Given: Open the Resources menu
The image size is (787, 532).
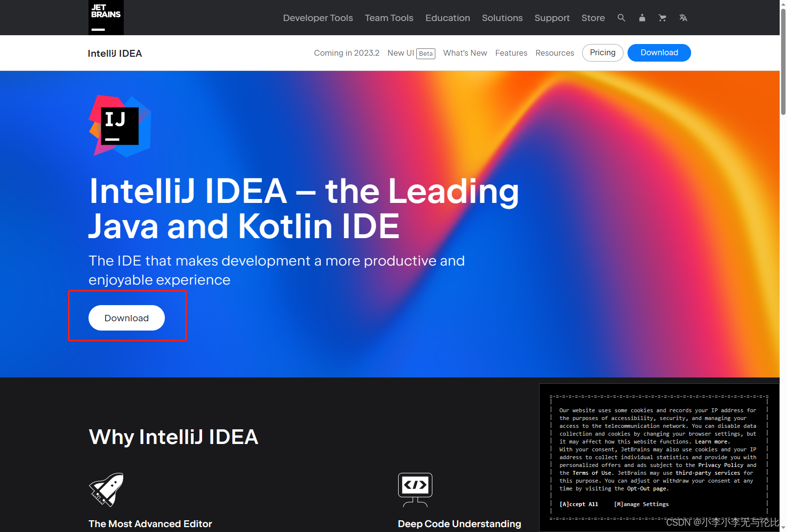Looking at the screenshot, I should tap(555, 53).
